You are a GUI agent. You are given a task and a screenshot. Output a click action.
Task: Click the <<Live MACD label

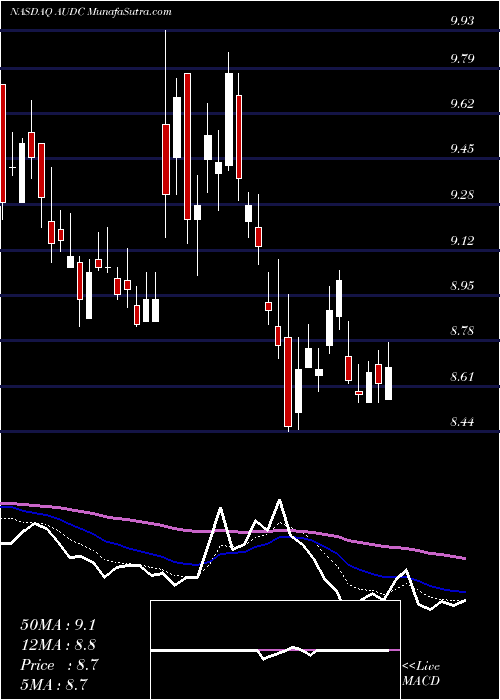pos(421,674)
